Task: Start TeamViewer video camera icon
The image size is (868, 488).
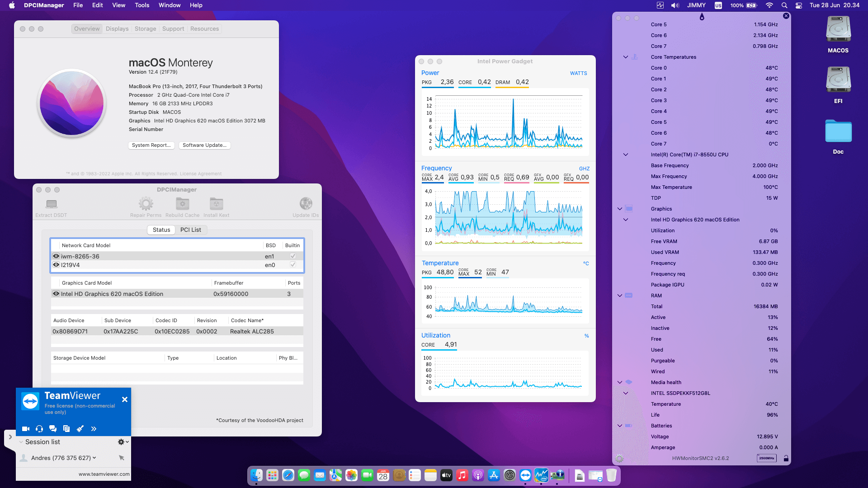Action: (x=26, y=429)
